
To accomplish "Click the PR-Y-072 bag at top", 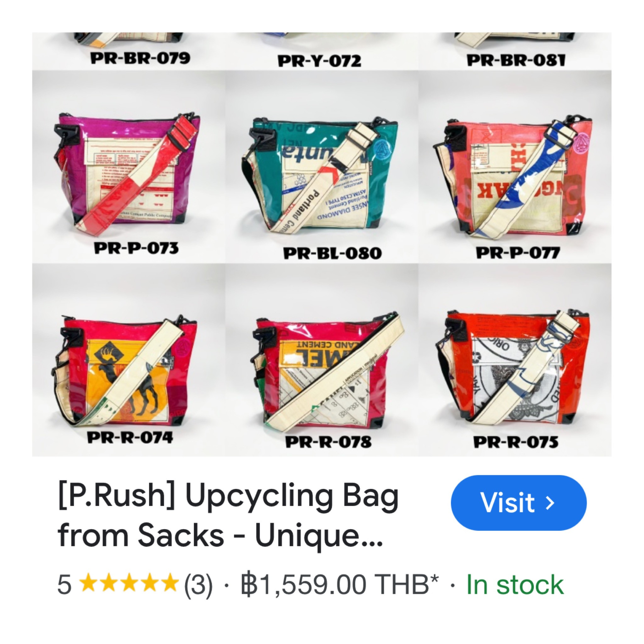I will point(322,51).
